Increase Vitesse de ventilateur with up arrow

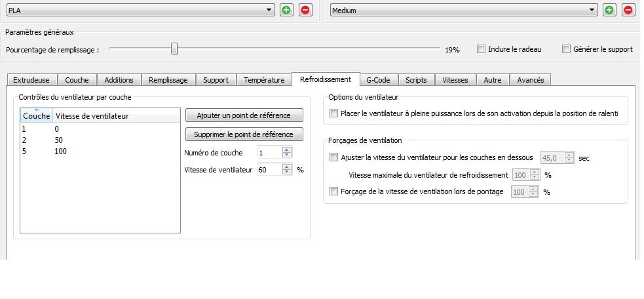click(287, 167)
